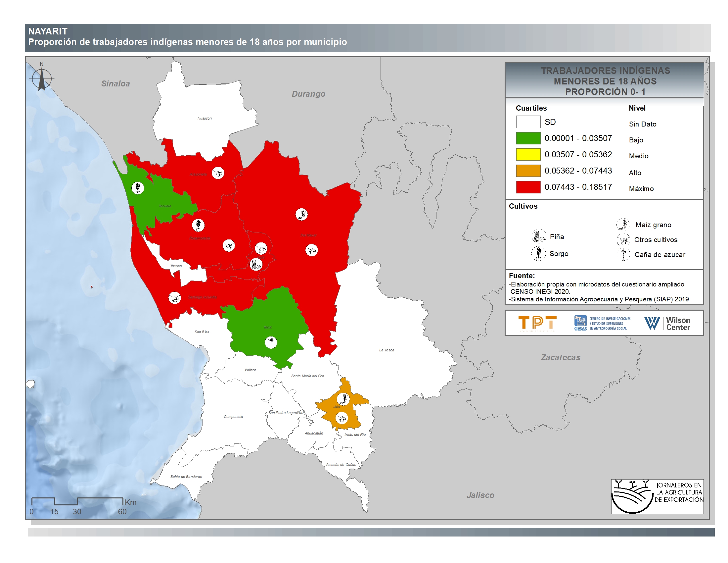Click the La Yesca municipality label
Screen dimensions: 728x563
pyautogui.click(x=386, y=350)
